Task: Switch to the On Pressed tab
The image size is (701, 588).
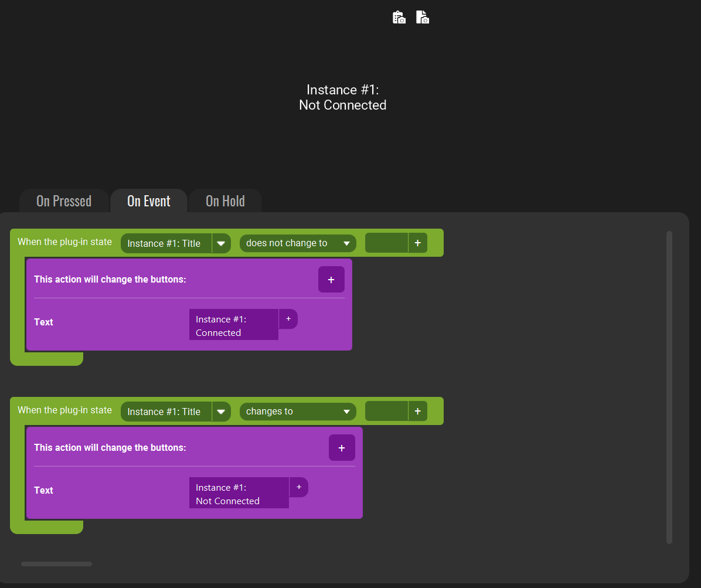Action: pos(64,200)
